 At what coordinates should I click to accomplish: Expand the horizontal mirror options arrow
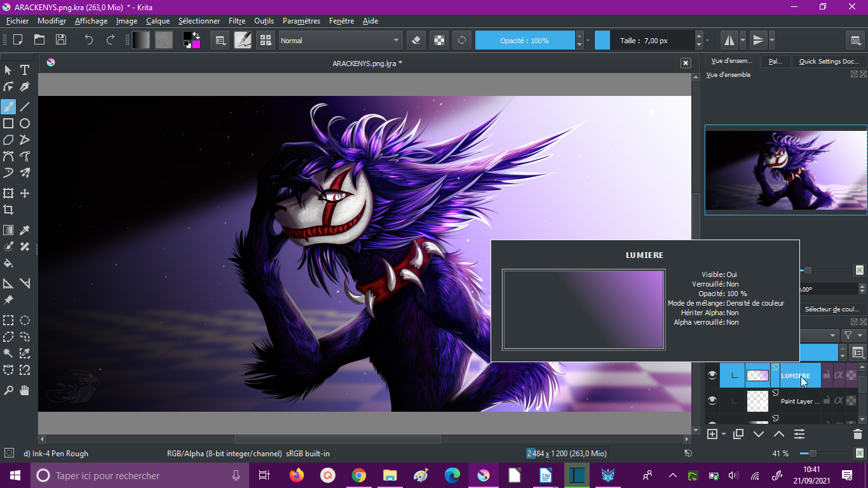click(742, 40)
